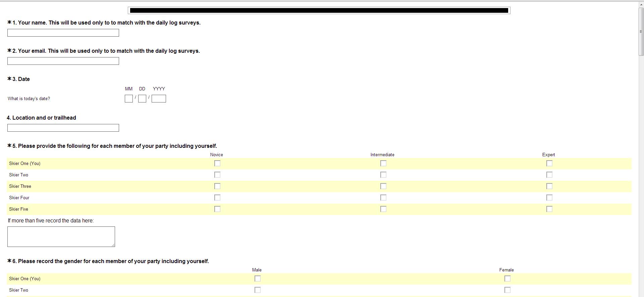644x297 pixels.
Task: Check Expert for Skier One (You)
Action: pyautogui.click(x=549, y=163)
